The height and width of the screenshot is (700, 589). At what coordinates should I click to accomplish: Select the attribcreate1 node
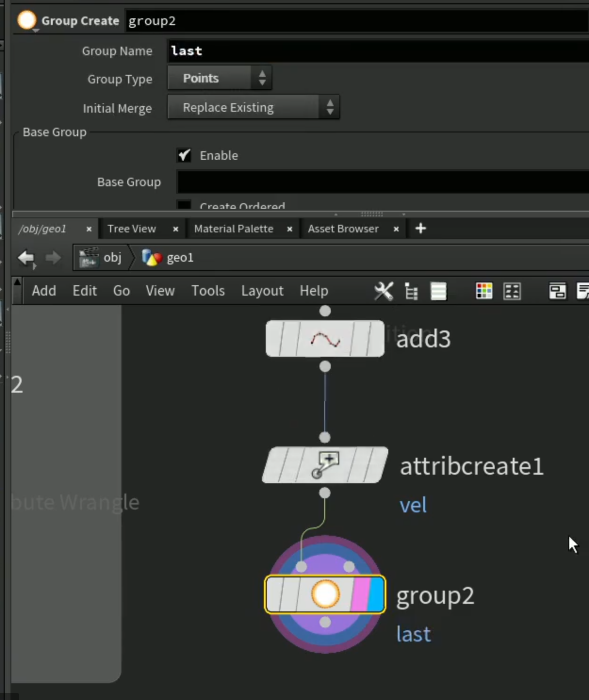[325, 465]
